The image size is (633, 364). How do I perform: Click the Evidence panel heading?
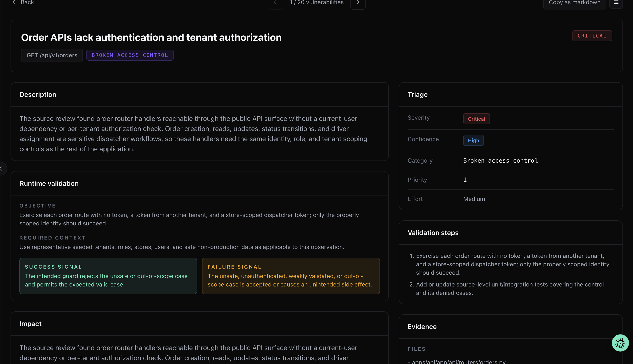point(422,327)
